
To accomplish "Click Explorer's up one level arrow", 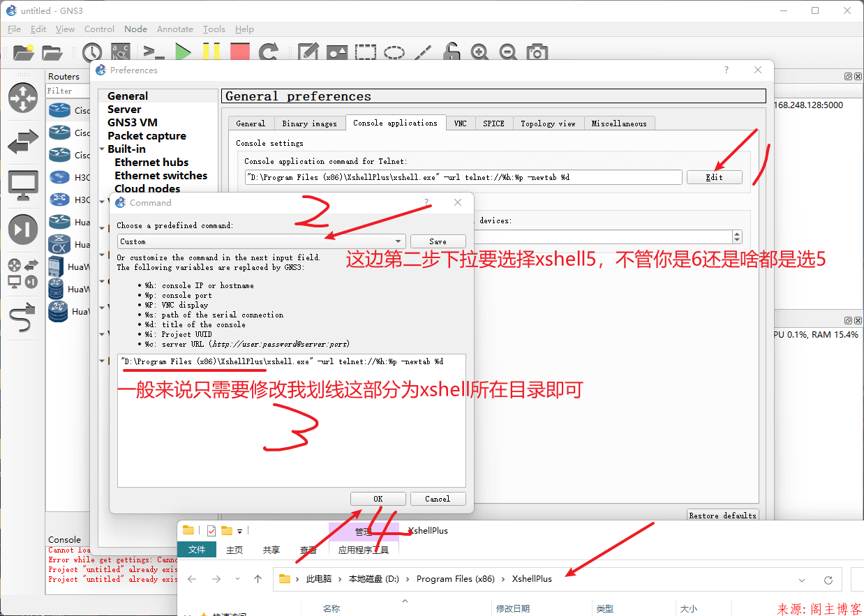I will (x=258, y=579).
